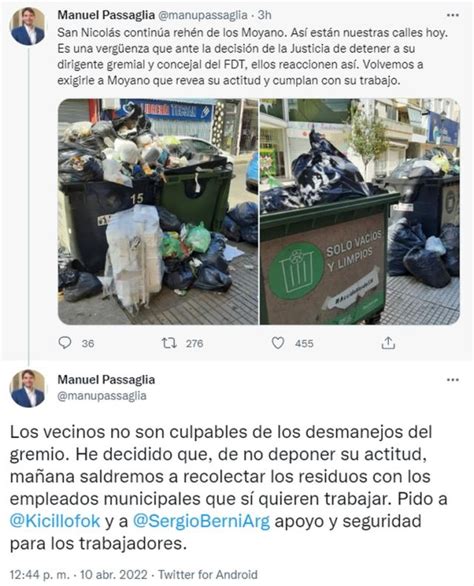Click the 455 likes count
474x586 pixels.
click(304, 343)
